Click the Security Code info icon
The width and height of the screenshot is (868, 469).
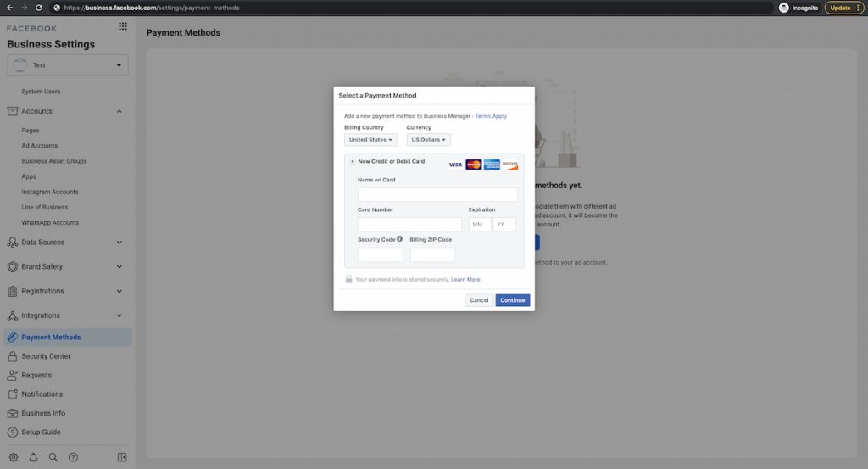click(400, 239)
